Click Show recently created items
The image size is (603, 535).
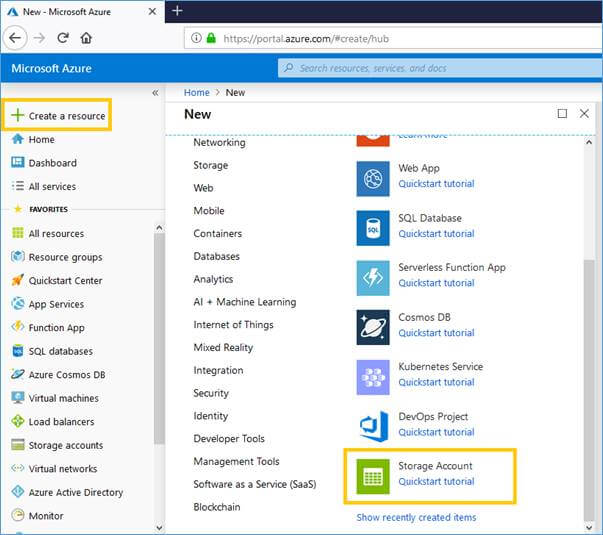pos(416,517)
